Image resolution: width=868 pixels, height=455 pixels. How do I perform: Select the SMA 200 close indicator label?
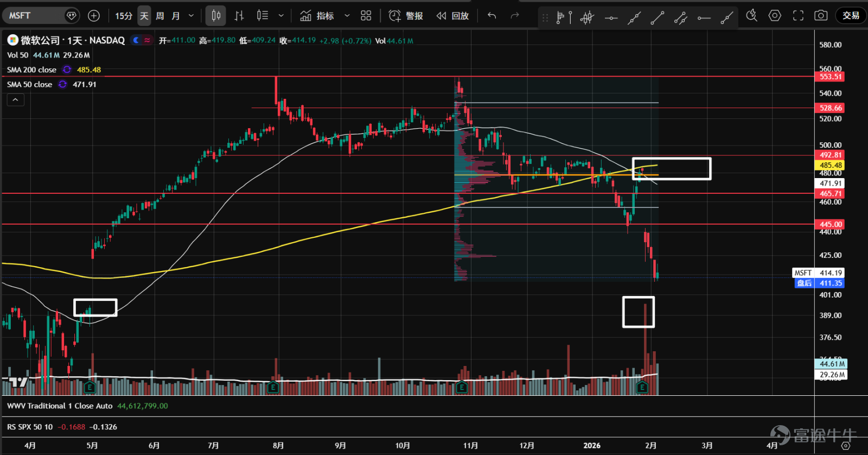[31, 69]
